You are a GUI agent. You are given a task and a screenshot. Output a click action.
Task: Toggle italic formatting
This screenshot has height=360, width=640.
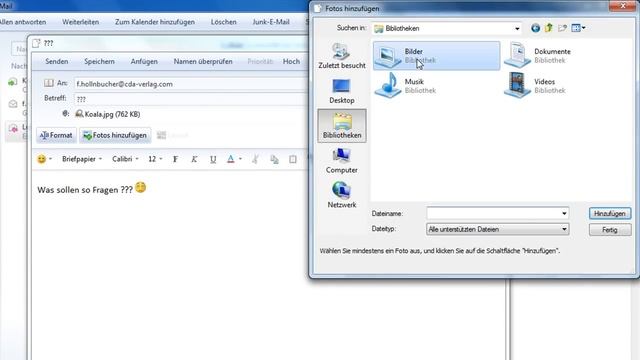pyautogui.click(x=194, y=159)
